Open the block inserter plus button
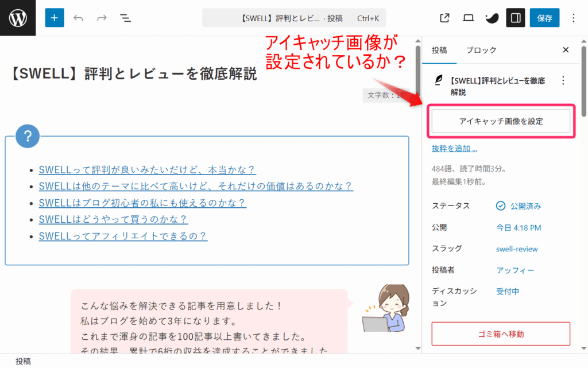588x368 pixels. tap(55, 18)
